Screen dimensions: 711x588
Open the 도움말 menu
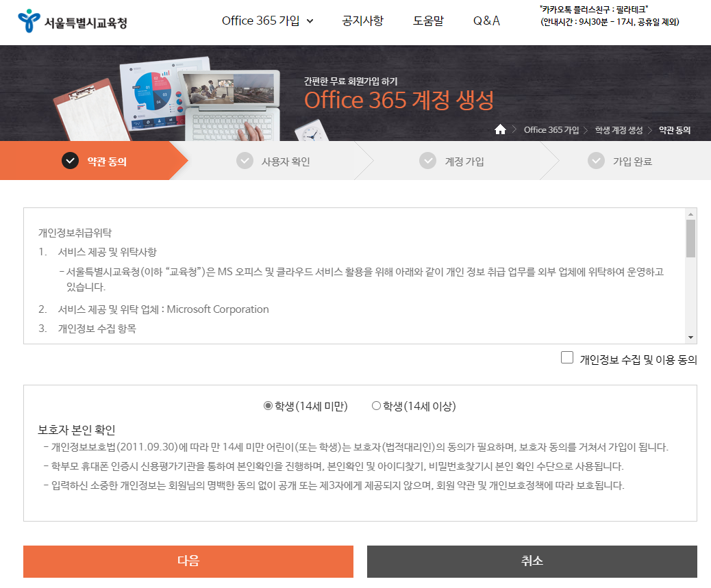click(x=428, y=21)
